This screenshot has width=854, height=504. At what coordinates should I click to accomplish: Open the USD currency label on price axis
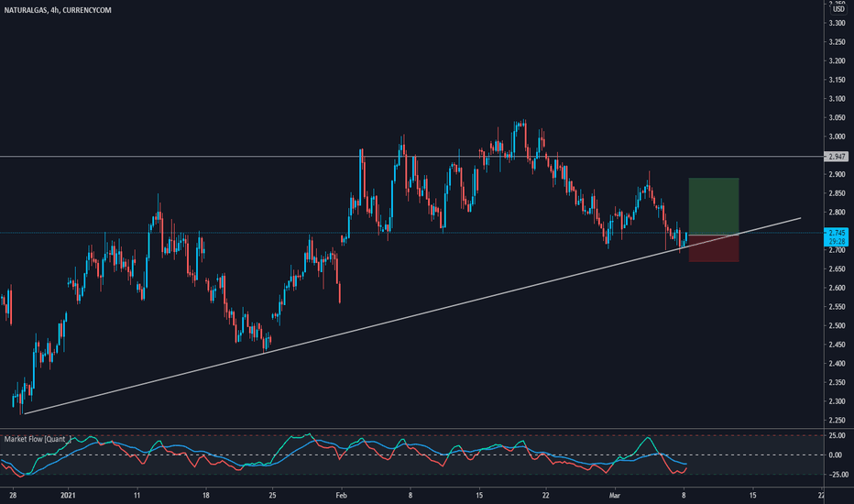pos(838,9)
